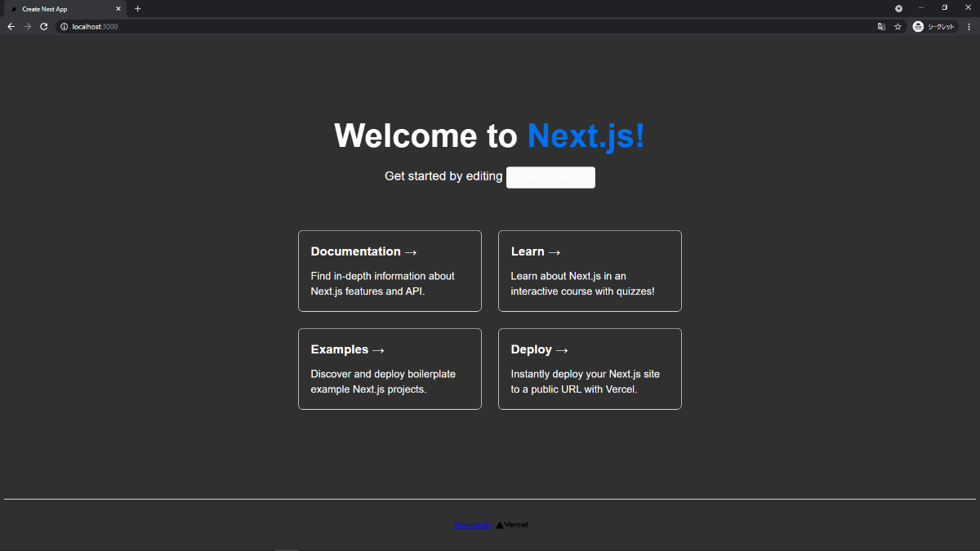Screen dimensions: 980x551
Task: Restore down the browser window
Action: [x=945, y=7]
